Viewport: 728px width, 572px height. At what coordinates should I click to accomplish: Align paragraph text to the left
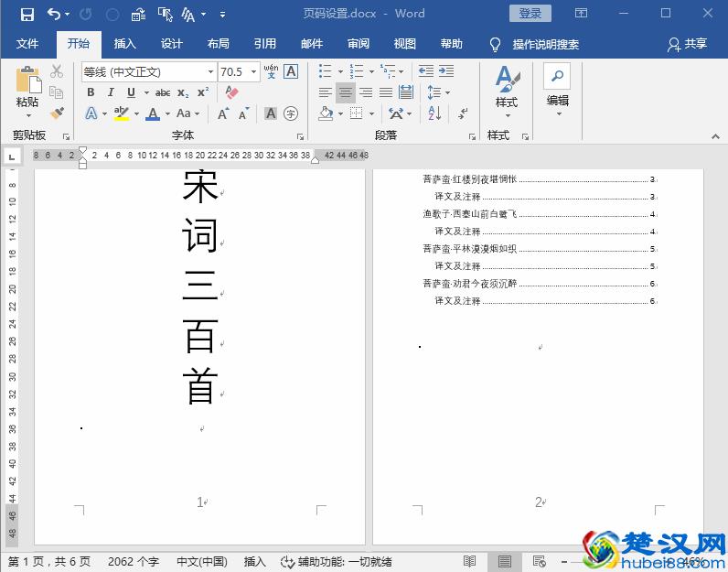click(x=326, y=92)
